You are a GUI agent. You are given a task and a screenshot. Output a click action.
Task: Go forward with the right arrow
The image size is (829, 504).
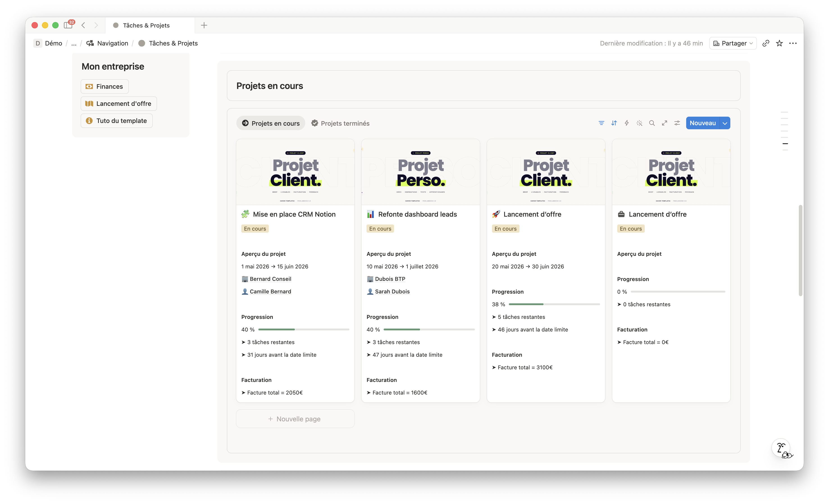(96, 25)
